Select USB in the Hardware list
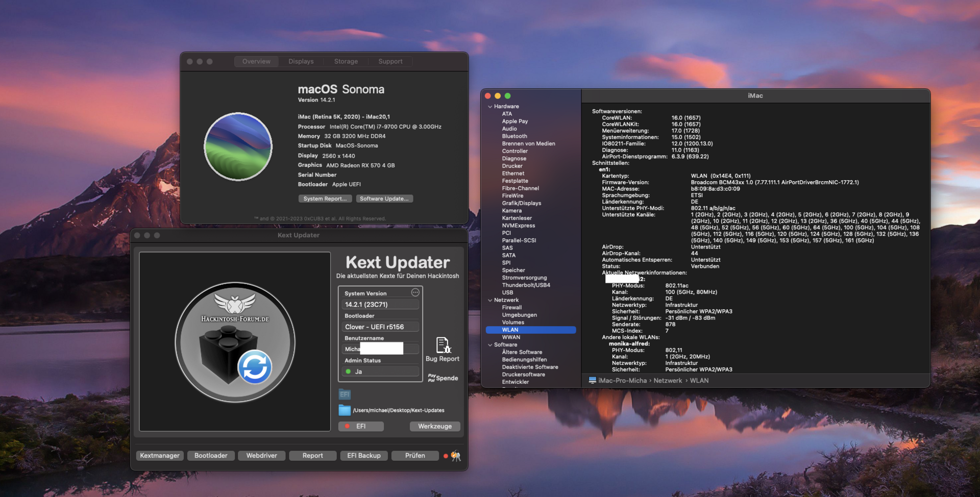Viewport: 980px width, 497px height. click(507, 292)
